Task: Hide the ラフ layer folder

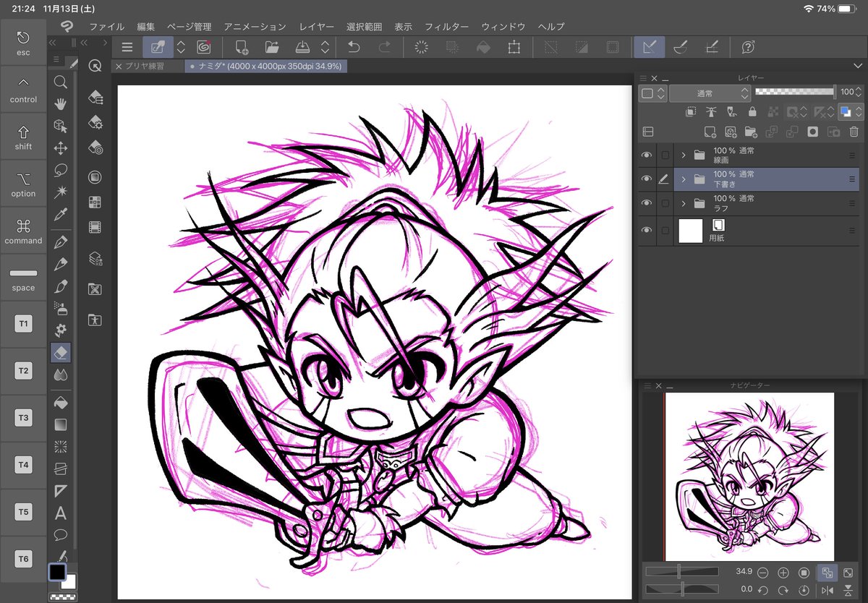Action: coord(647,203)
